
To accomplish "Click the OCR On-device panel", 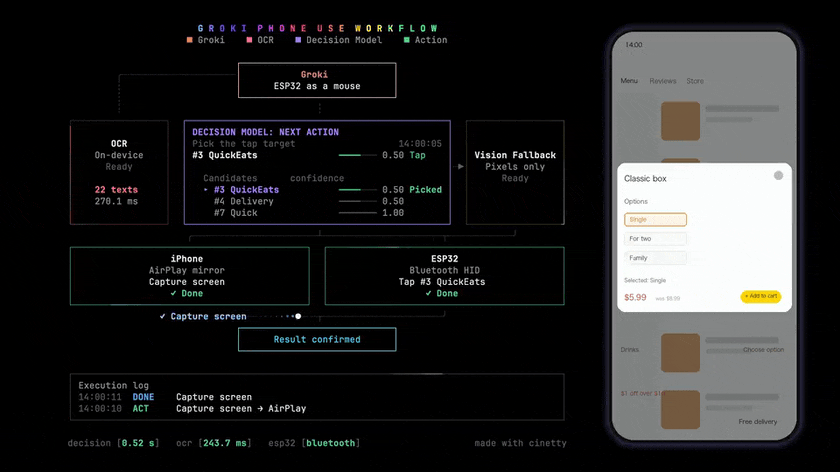I will (119, 173).
